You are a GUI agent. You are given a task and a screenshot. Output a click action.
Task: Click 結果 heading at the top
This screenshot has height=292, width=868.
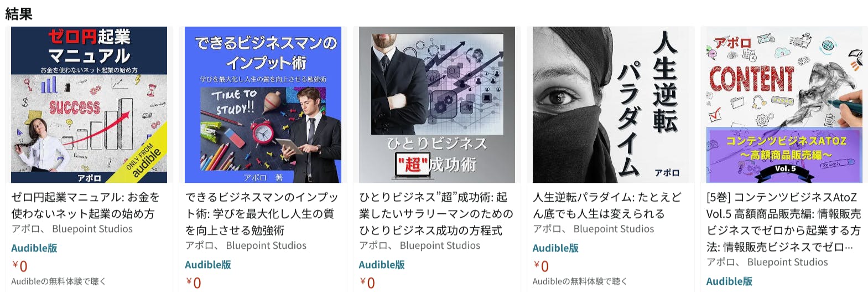coord(19,14)
